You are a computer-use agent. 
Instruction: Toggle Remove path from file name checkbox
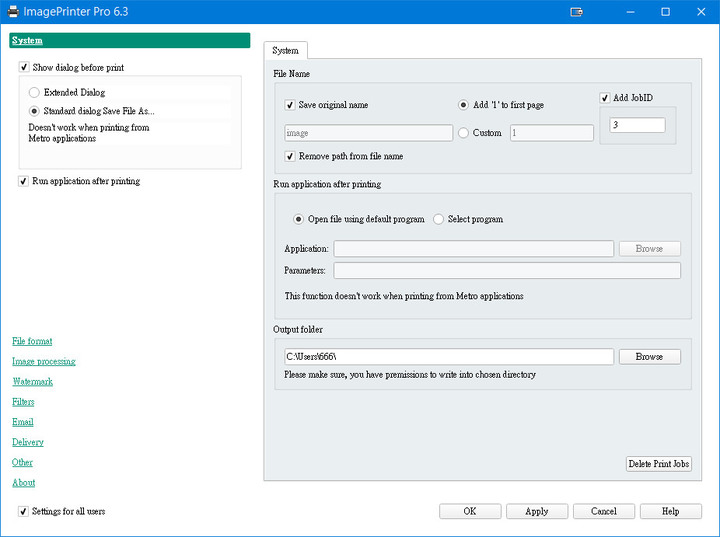[290, 156]
